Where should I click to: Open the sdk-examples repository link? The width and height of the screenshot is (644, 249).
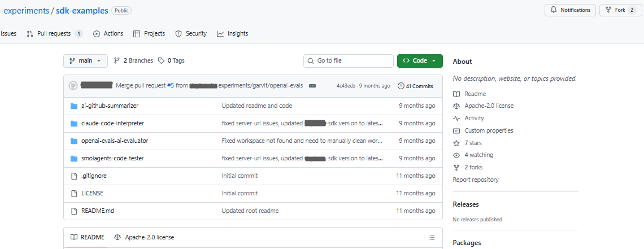tap(82, 11)
